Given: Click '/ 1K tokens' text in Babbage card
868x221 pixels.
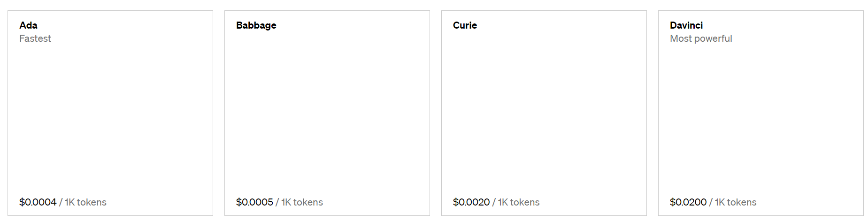Looking at the screenshot, I should coord(300,202).
